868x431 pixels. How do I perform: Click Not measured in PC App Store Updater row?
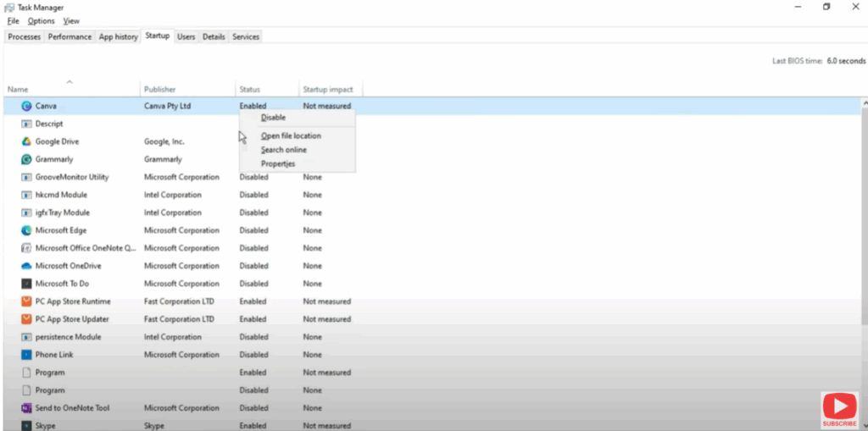click(x=326, y=319)
